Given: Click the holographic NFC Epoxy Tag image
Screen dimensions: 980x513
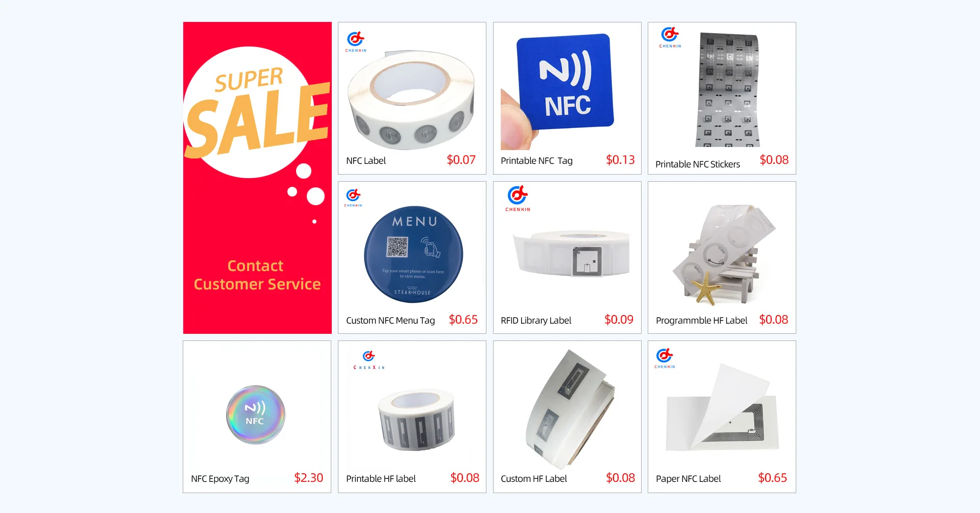Looking at the screenshot, I should (x=256, y=414).
